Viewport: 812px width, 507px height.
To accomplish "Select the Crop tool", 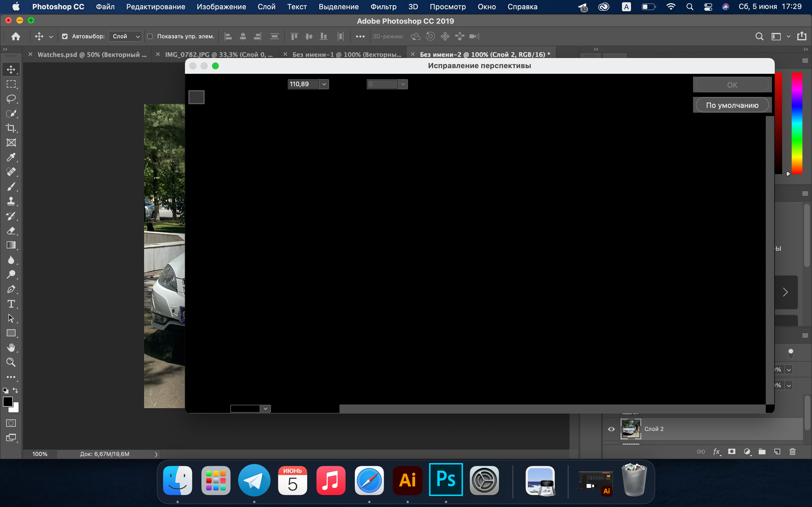I will pyautogui.click(x=11, y=128).
